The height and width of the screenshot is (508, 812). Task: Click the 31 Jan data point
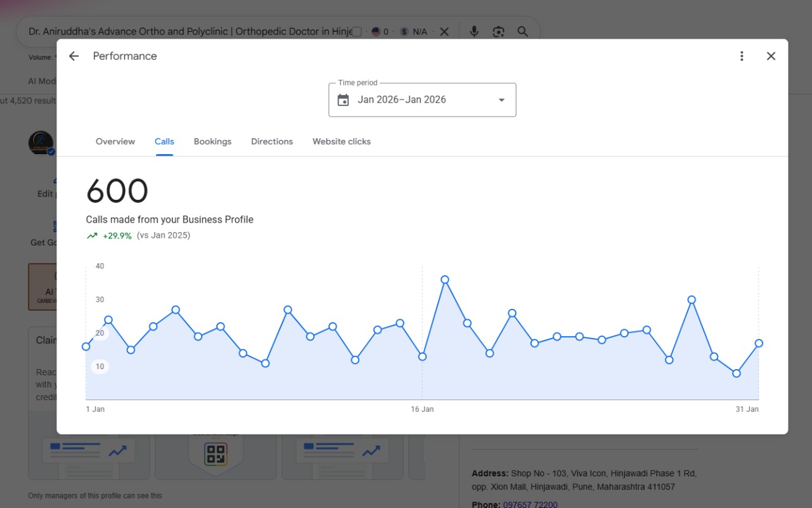point(759,343)
